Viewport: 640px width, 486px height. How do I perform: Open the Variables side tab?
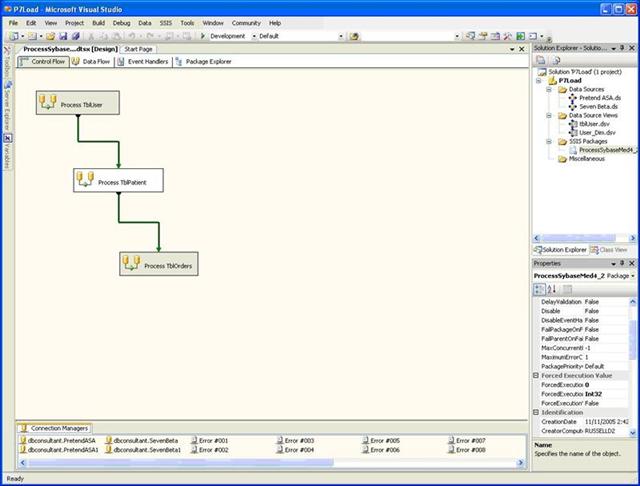[7, 151]
